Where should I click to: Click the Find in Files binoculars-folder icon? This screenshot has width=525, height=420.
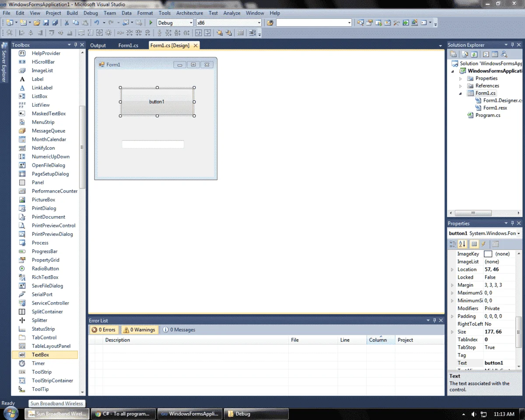pos(270,23)
